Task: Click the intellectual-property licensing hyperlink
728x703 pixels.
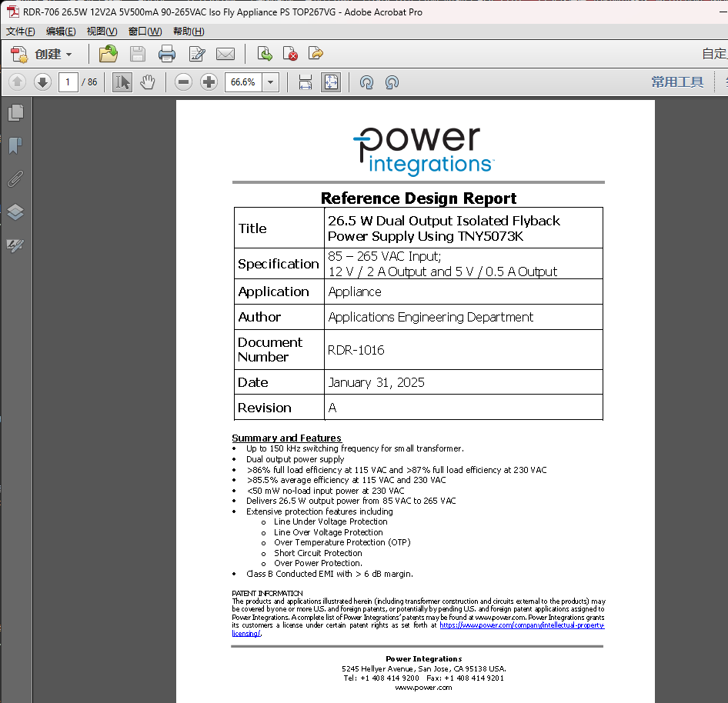Action: click(522, 625)
